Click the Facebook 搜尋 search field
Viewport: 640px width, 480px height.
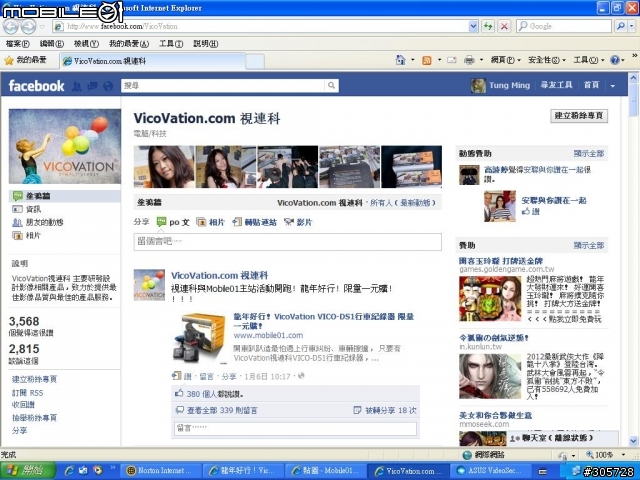tap(223, 85)
